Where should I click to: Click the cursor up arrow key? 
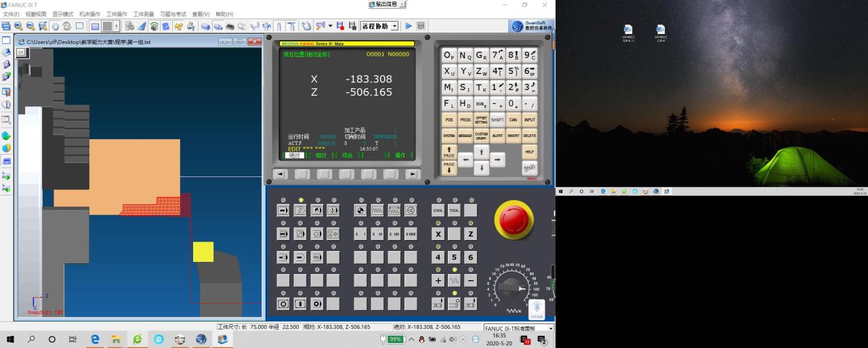[480, 152]
